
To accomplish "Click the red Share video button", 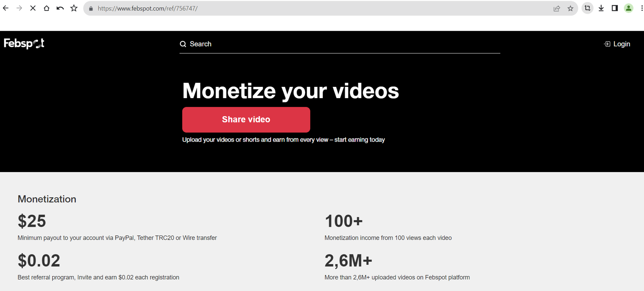I will pos(246,120).
